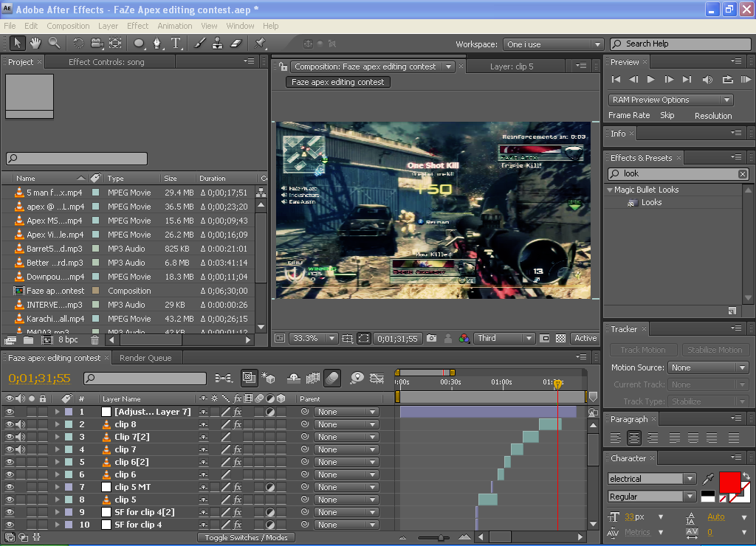Click the red text fill color swatch
Screen dimensions: 756x546
[729, 483]
